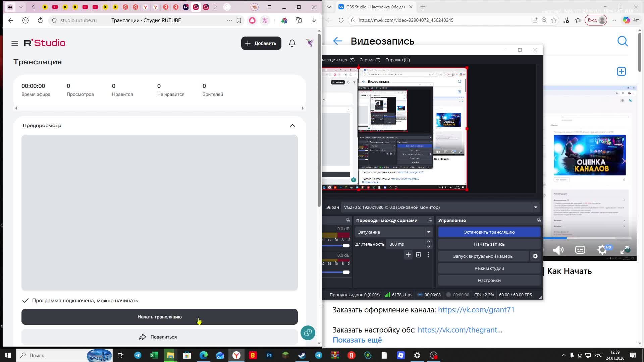
Task: Undock the Управление panel
Action: click(539, 220)
